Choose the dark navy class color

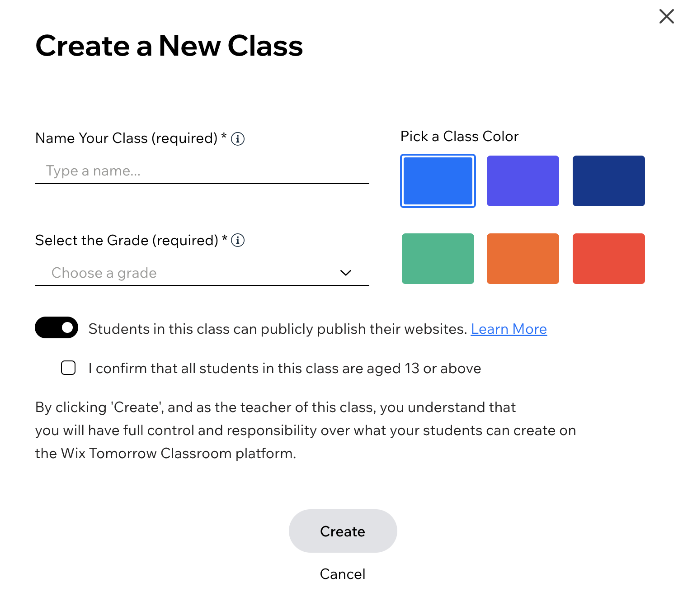pyautogui.click(x=609, y=181)
